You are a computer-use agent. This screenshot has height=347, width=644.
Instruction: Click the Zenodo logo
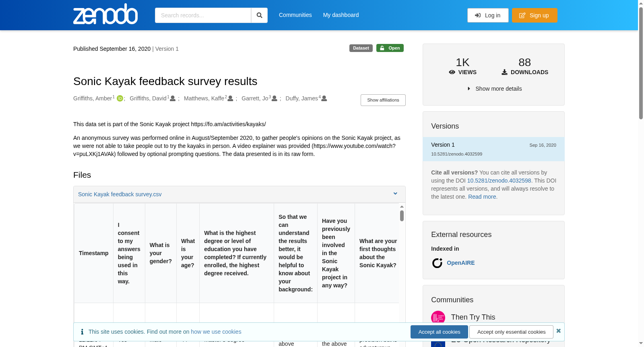(105, 14)
